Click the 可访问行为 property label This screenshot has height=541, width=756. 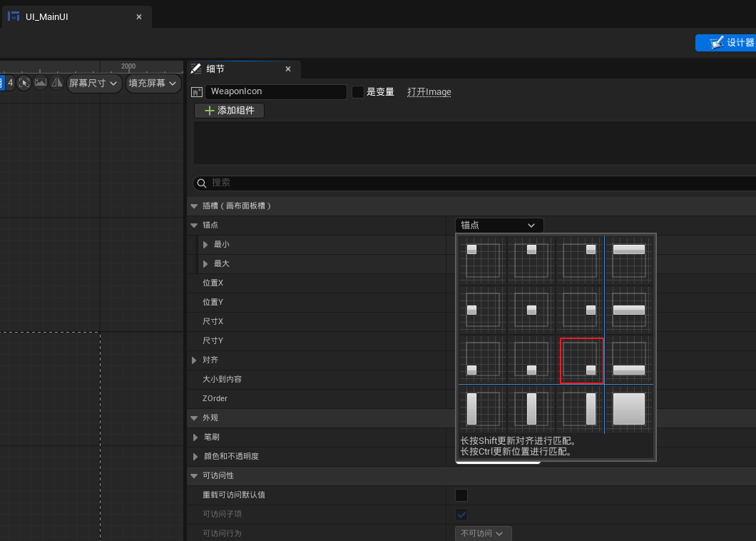coord(222,533)
